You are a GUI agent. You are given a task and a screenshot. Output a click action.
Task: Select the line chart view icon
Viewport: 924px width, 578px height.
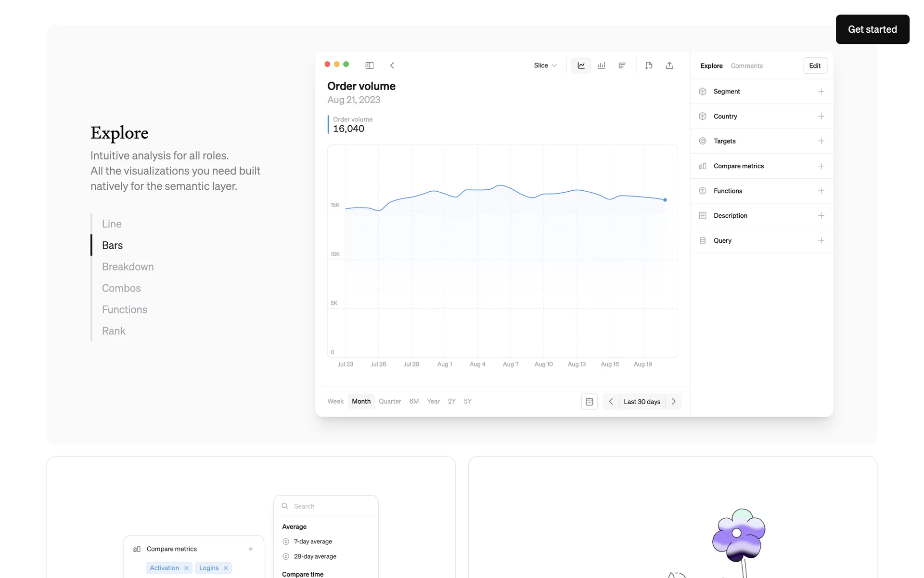(581, 66)
